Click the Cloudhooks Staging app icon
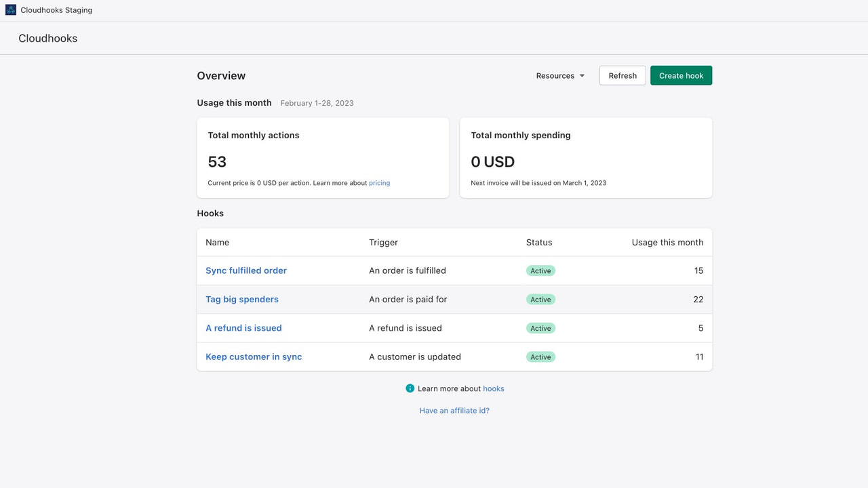 [x=10, y=9]
